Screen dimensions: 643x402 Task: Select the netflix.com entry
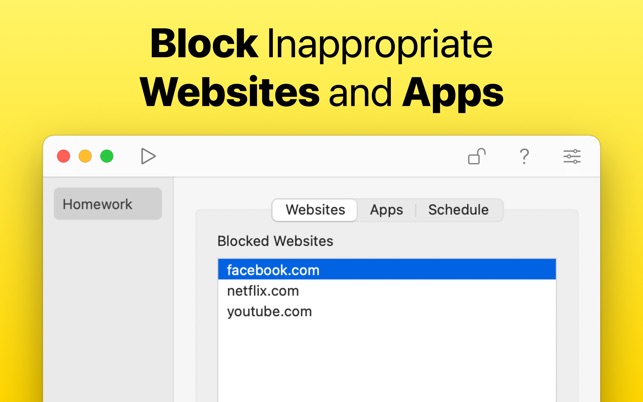click(263, 291)
